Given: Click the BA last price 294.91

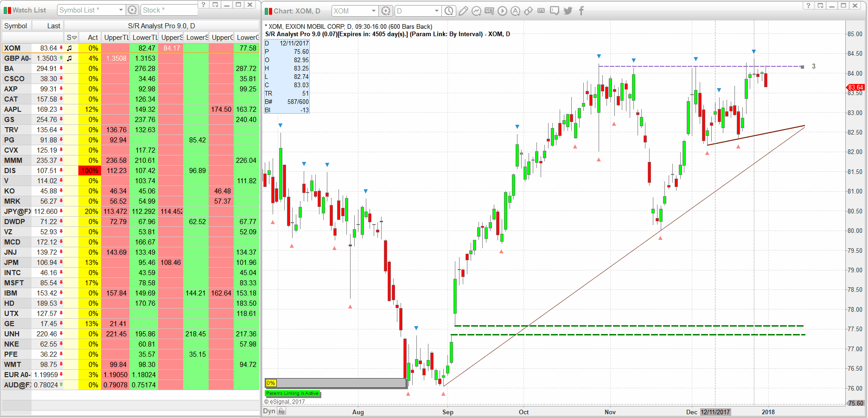Looking at the screenshot, I should tap(47, 69).
